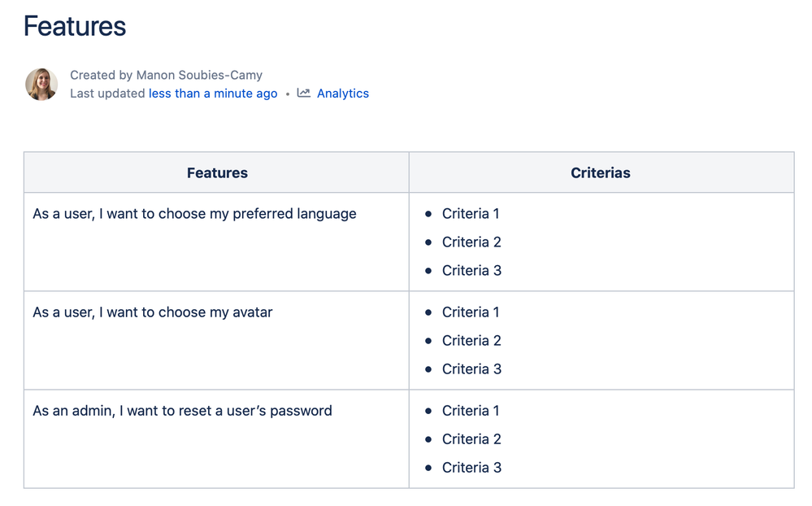Click the Features page title

point(75,27)
